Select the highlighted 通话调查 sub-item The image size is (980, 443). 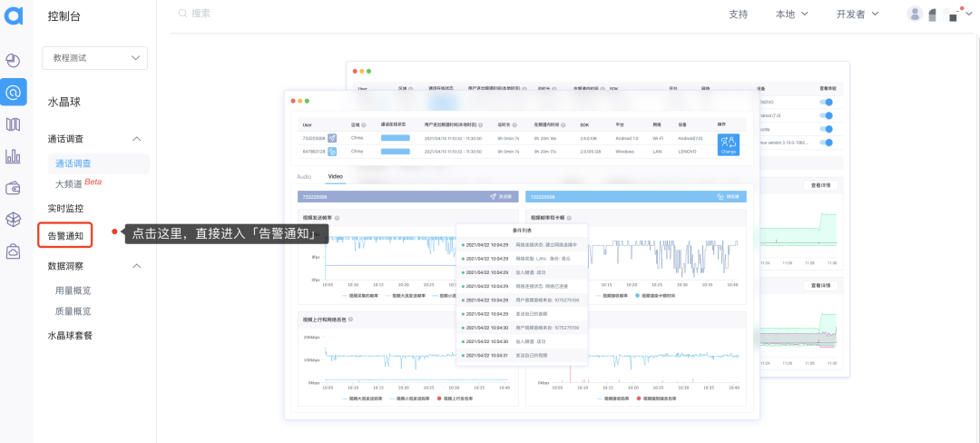[x=99, y=163]
